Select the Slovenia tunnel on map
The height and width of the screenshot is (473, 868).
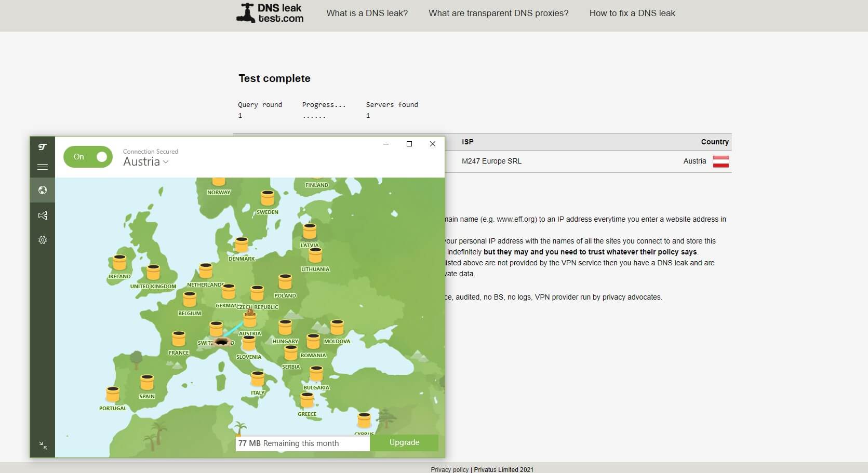pos(249,343)
